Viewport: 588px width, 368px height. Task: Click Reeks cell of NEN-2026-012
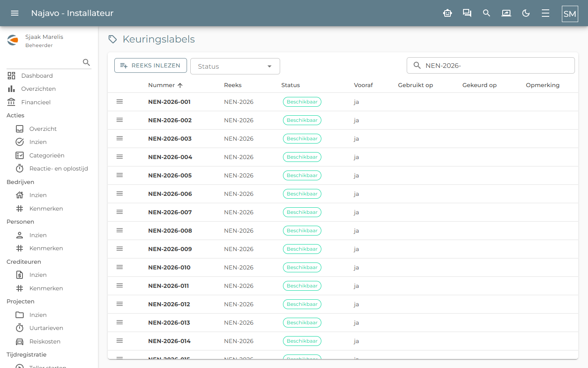239,304
